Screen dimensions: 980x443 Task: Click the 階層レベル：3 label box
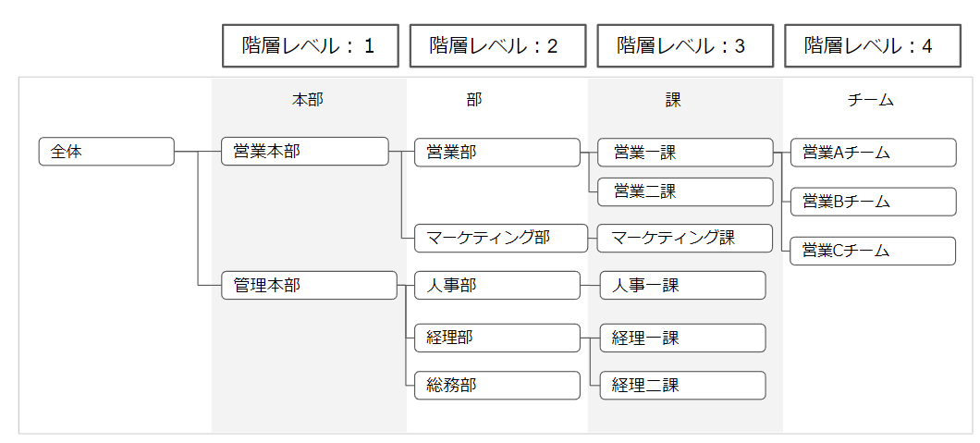click(684, 46)
